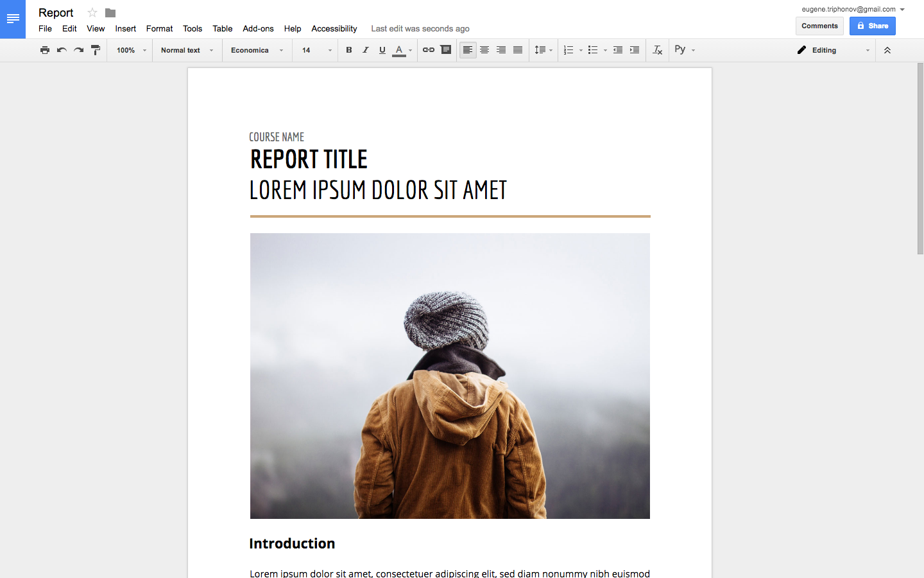Open the Economica font dropdown
Screen dimensions: 924x578
coord(257,50)
